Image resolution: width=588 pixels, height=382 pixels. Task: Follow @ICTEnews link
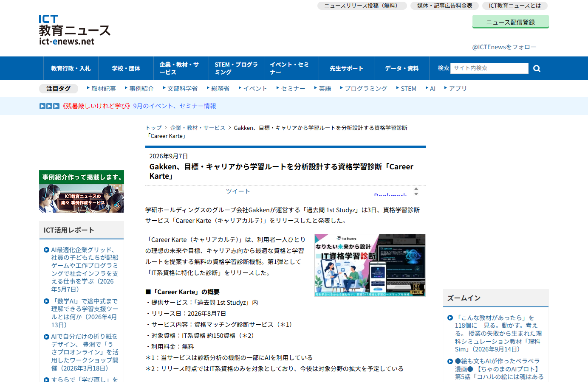click(504, 47)
